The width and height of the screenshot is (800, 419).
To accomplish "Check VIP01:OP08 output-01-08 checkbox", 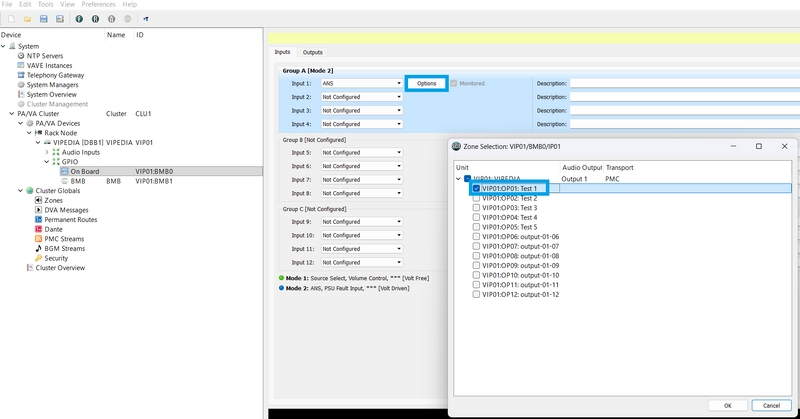I will coord(476,256).
